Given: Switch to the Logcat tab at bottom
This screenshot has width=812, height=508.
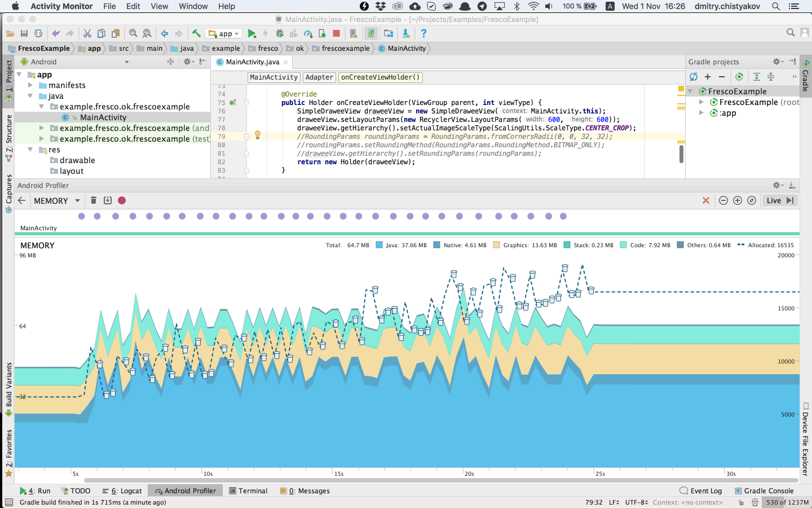Looking at the screenshot, I should click(122, 491).
